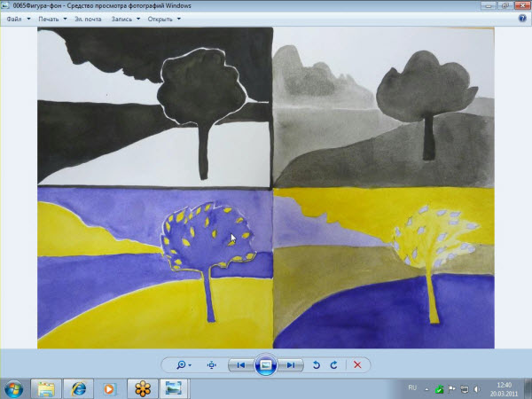Click the fit-to-window actual size icon
Viewport: 532px width, 399px height.
point(212,364)
